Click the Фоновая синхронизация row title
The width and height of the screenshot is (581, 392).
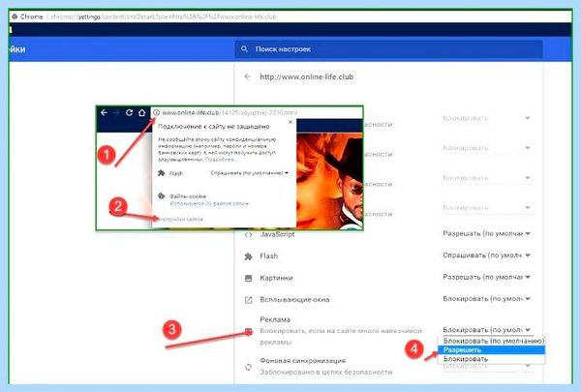click(303, 360)
